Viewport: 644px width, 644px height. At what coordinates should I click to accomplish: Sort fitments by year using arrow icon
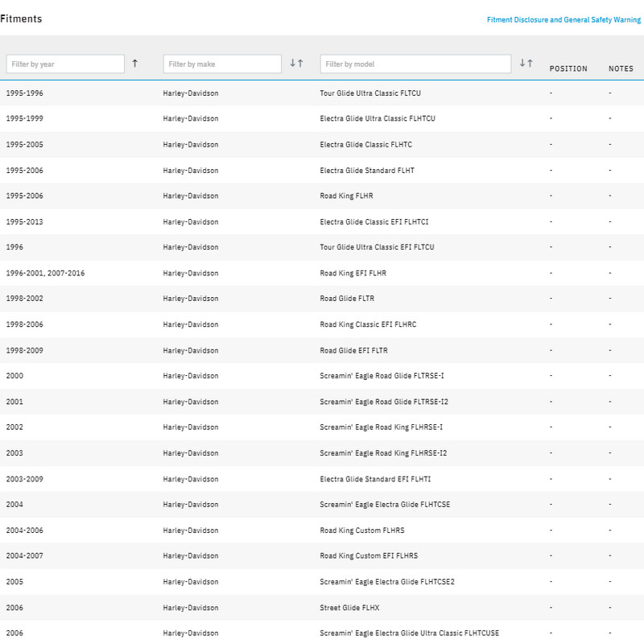coord(134,64)
